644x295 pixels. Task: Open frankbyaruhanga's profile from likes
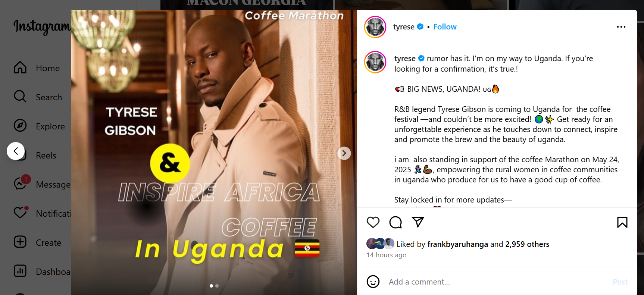[457, 244]
